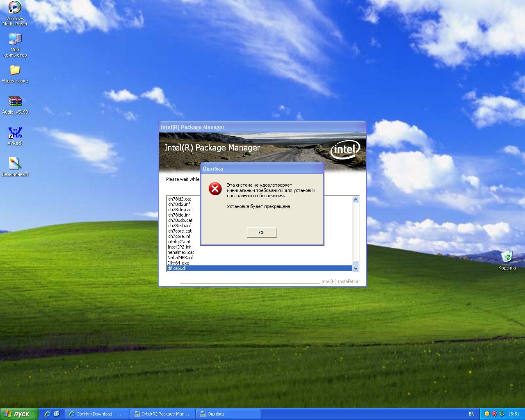Click the Intel logo in the banner

pyautogui.click(x=345, y=149)
